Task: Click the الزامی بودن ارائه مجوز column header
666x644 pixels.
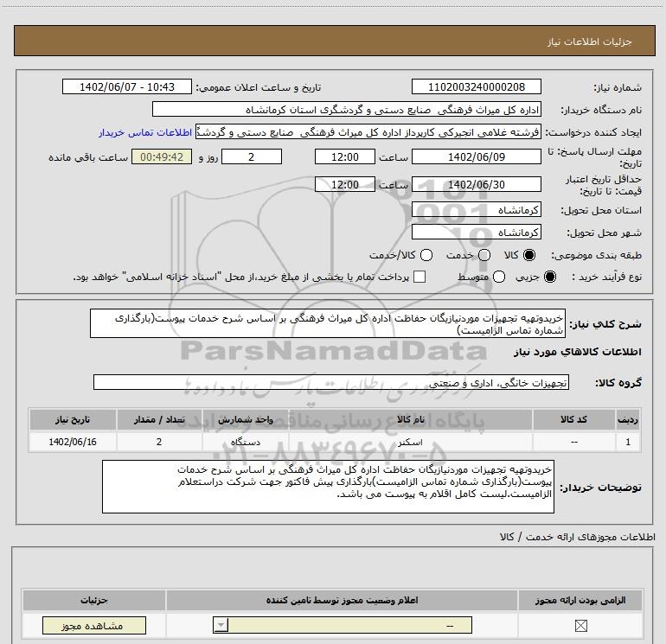Action: pos(580,600)
